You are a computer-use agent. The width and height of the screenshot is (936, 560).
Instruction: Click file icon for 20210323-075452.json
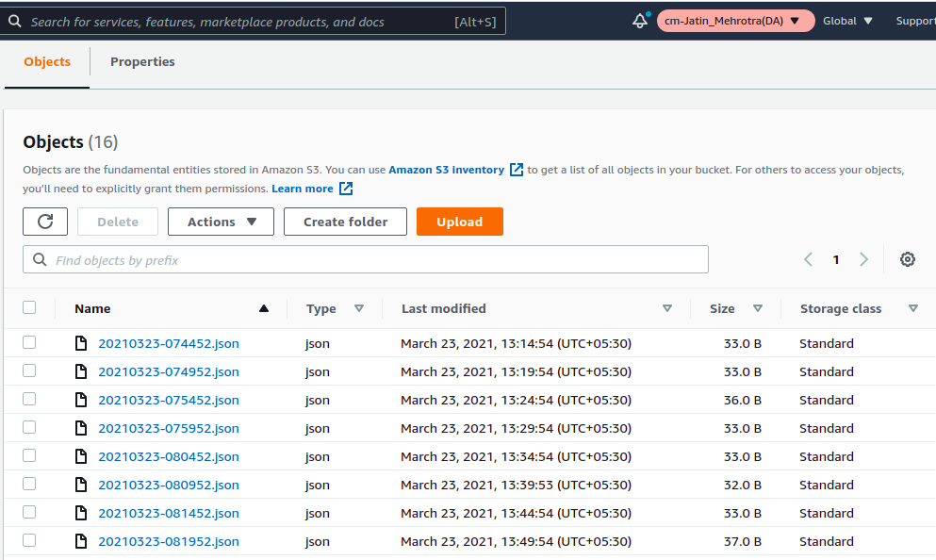click(x=81, y=400)
